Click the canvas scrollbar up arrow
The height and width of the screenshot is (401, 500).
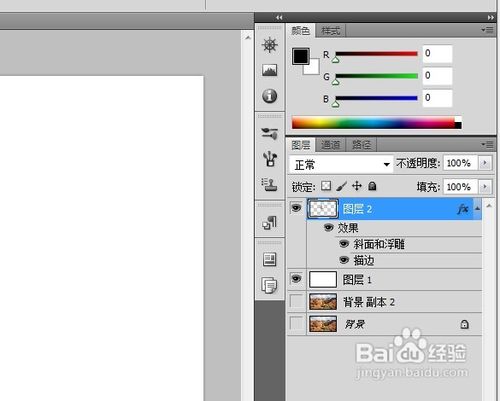pyautogui.click(x=248, y=38)
